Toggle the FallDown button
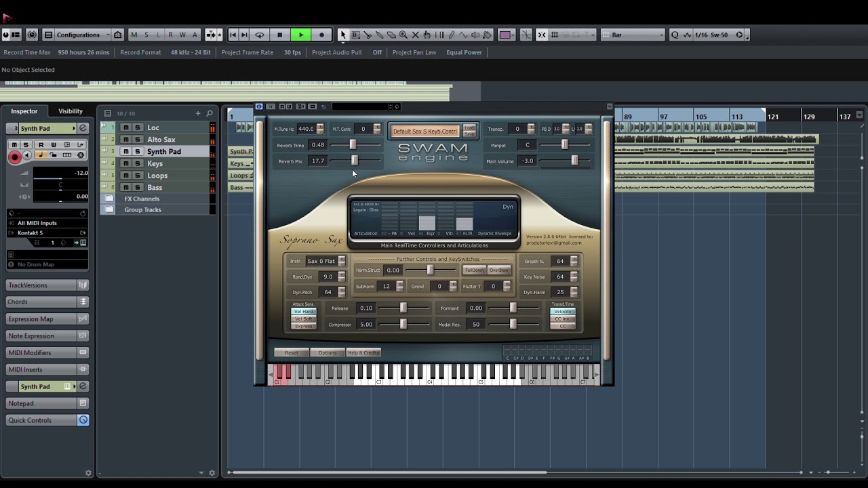This screenshot has height=488, width=868. coord(475,270)
